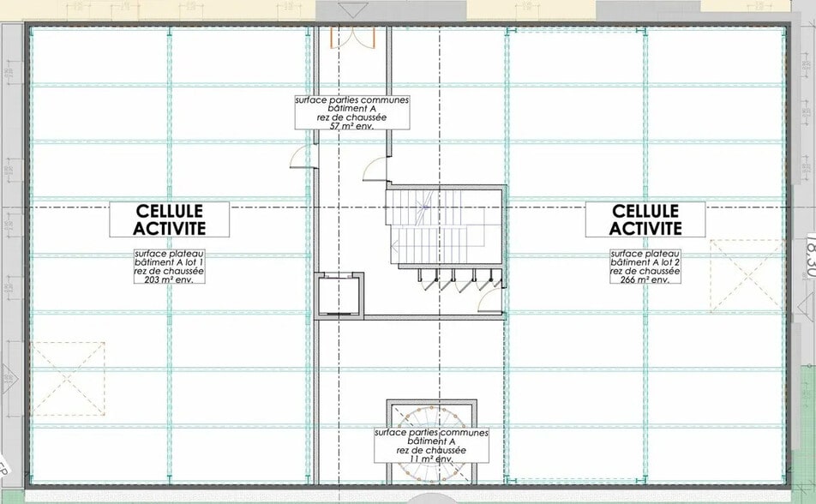Select the dashed crossed square at bottom left

(69, 379)
